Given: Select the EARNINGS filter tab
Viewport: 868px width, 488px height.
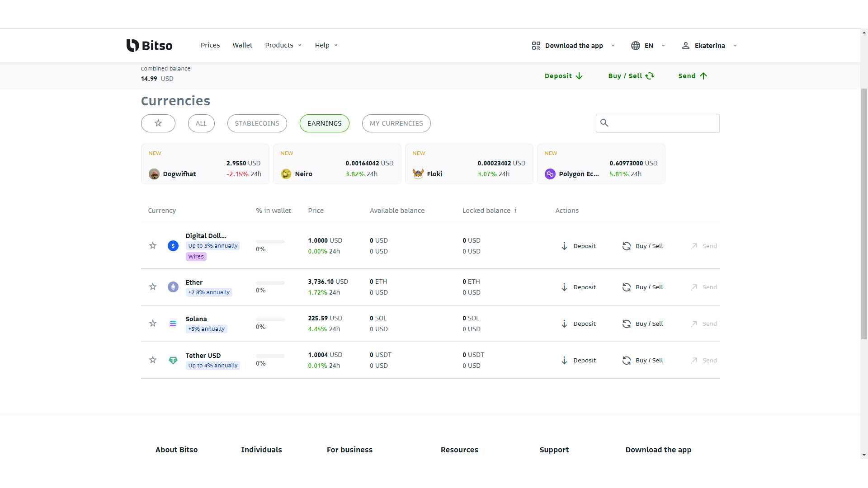Looking at the screenshot, I should 325,123.
